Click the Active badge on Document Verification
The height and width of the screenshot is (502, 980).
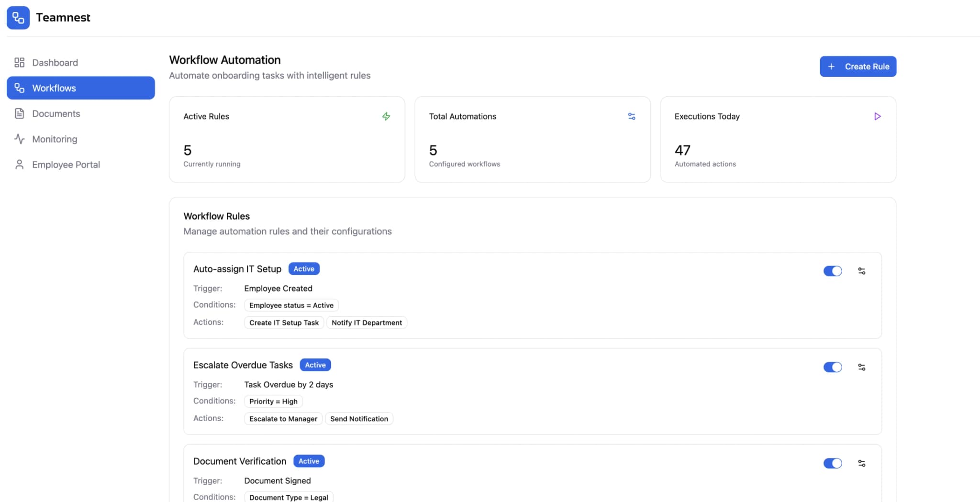point(309,461)
